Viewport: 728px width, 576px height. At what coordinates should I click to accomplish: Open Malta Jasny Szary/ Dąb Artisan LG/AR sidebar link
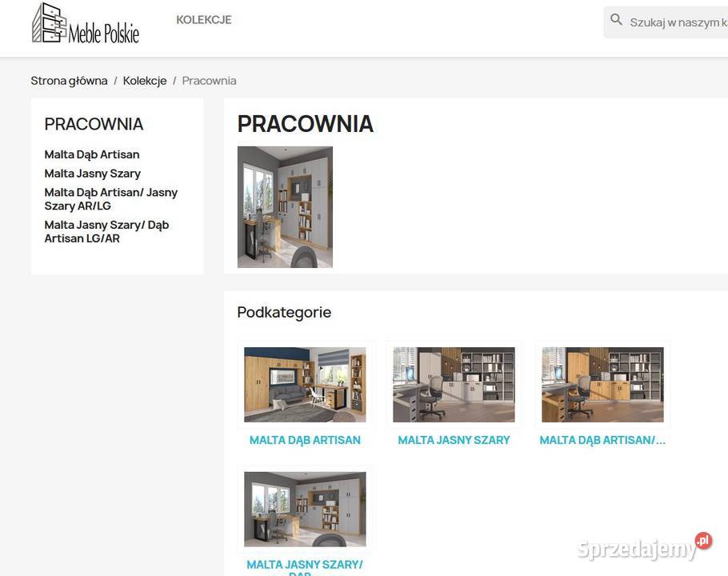tap(106, 232)
